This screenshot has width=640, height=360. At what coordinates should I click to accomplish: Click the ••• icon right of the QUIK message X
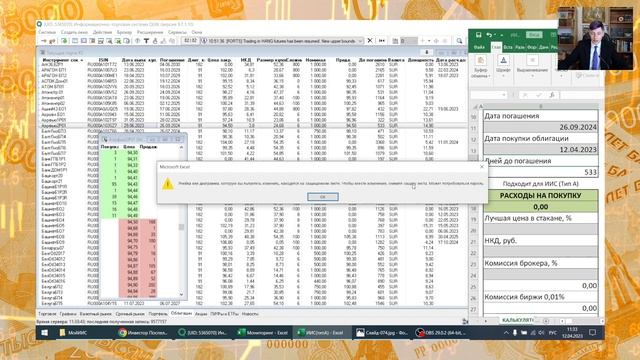pos(382,41)
